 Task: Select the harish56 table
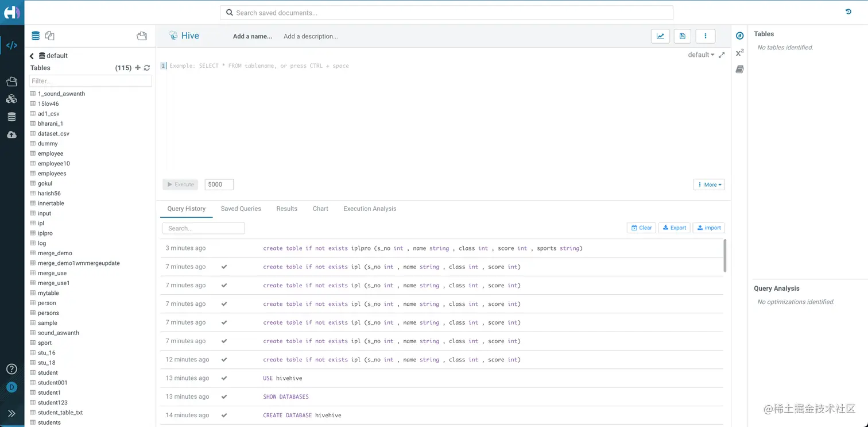pyautogui.click(x=49, y=194)
